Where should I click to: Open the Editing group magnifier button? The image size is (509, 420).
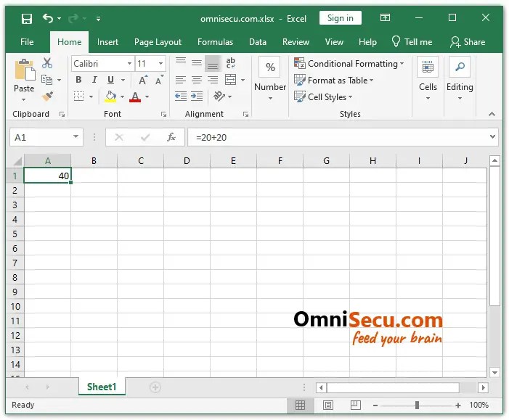click(460, 67)
